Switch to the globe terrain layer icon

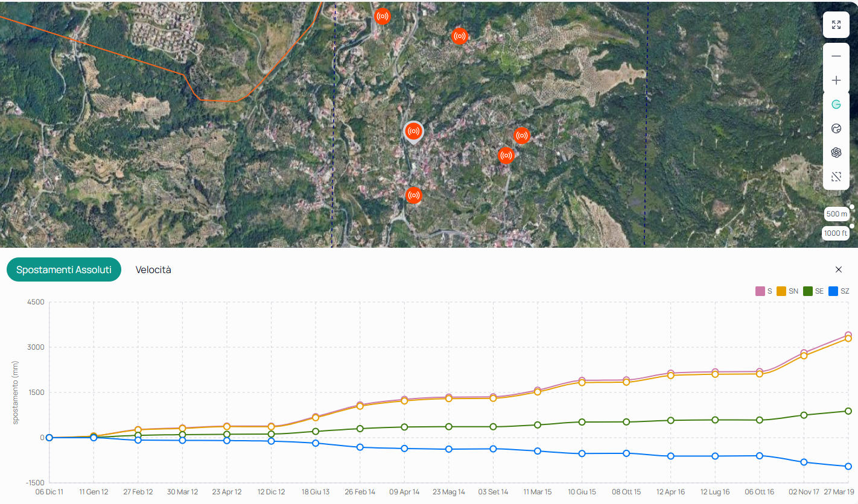point(836,128)
